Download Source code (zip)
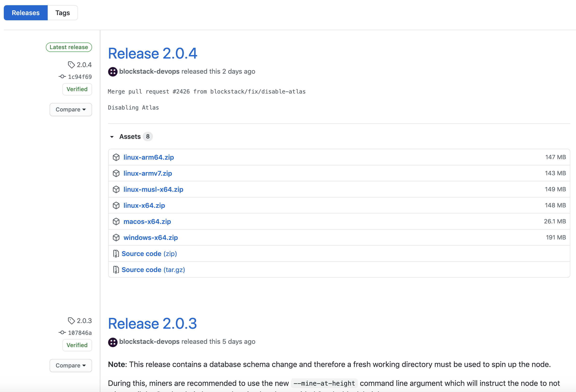Screen dimensions: 576x392 coord(149,254)
